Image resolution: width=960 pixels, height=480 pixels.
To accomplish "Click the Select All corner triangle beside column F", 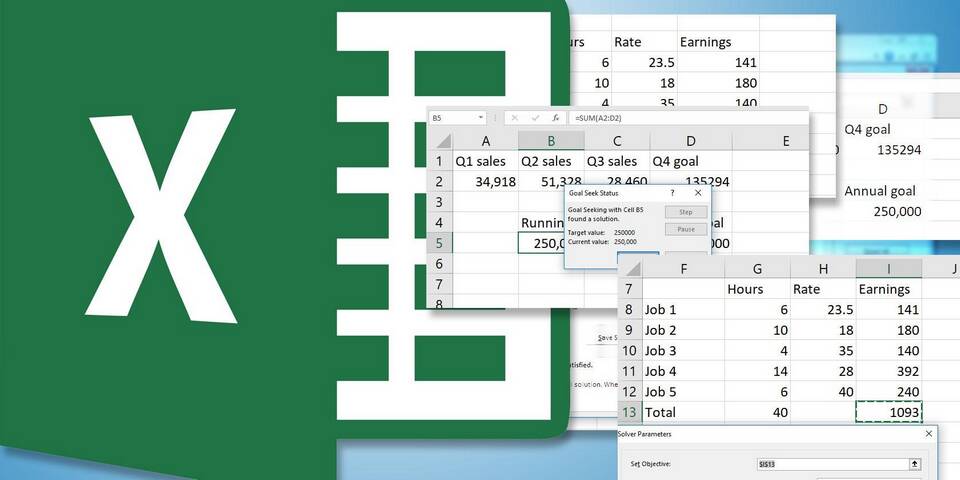I will coord(632,268).
